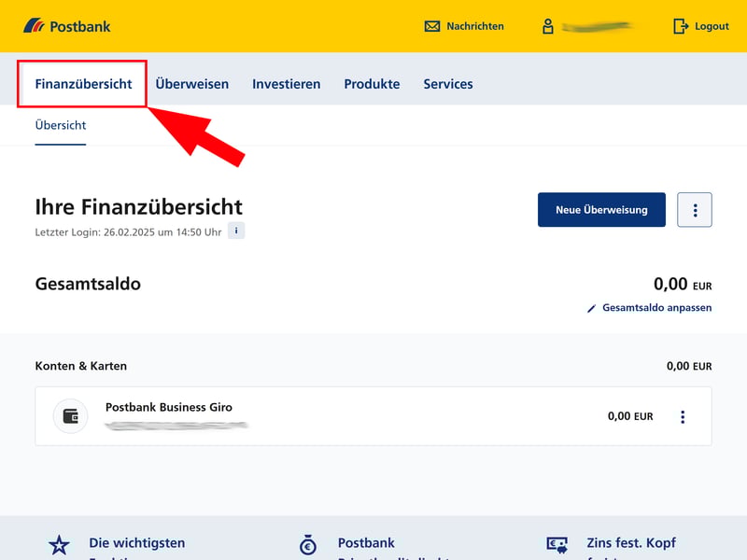Click the Logout text link
Image resolution: width=747 pixels, height=560 pixels.
tap(712, 26)
